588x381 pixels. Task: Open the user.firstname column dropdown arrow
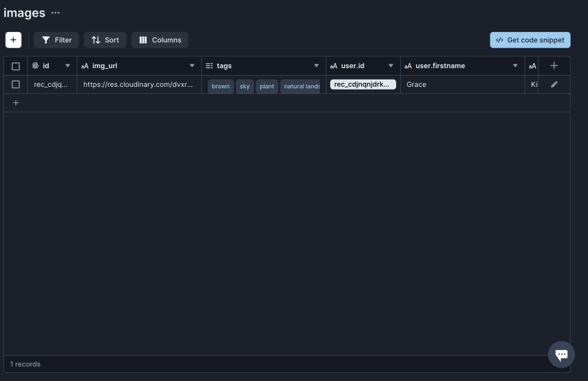515,66
